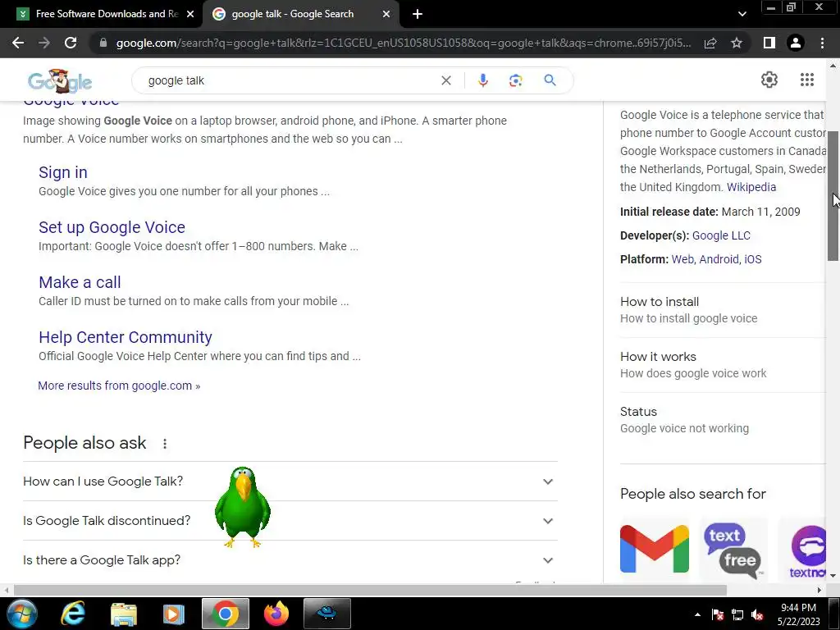Search by image with Lens icon
This screenshot has width=840, height=630.
pyautogui.click(x=515, y=80)
